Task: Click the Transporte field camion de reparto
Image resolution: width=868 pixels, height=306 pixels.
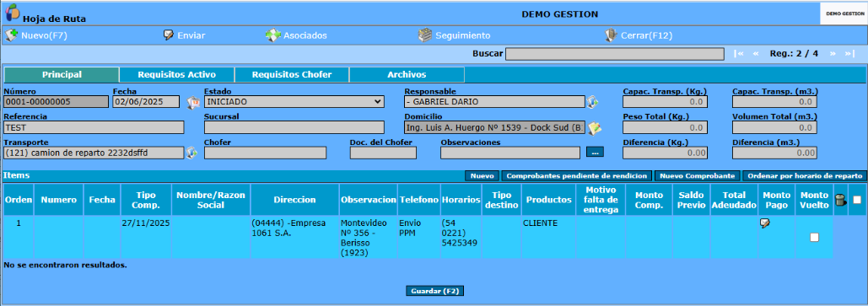Action: coord(94,153)
